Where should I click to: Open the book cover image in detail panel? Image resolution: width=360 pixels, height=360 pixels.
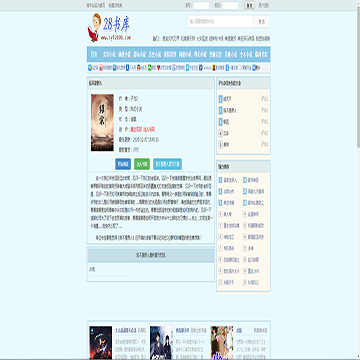[102, 123]
